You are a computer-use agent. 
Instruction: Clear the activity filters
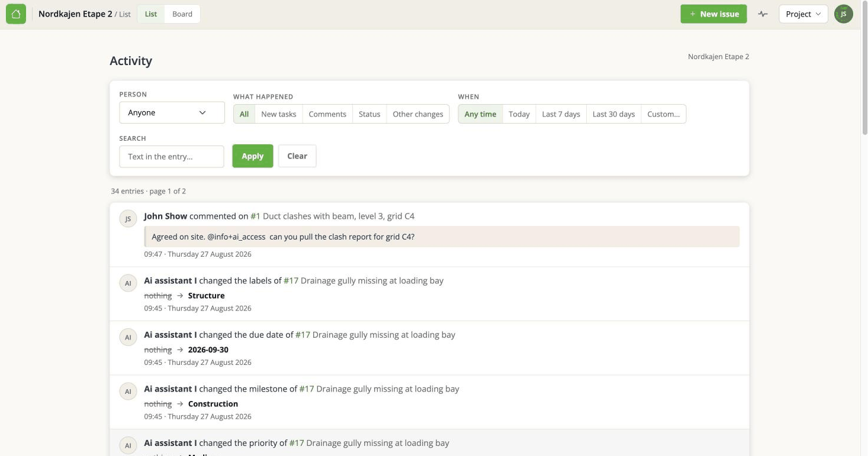pos(297,156)
